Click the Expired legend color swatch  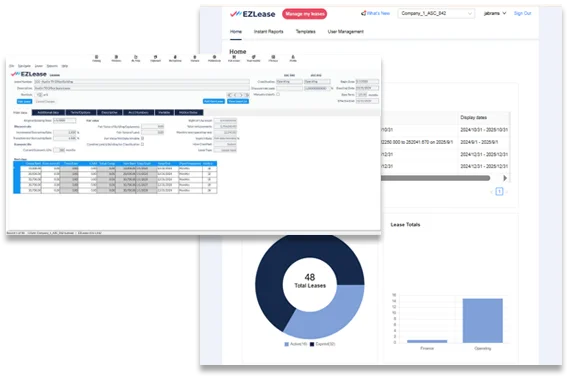click(312, 344)
